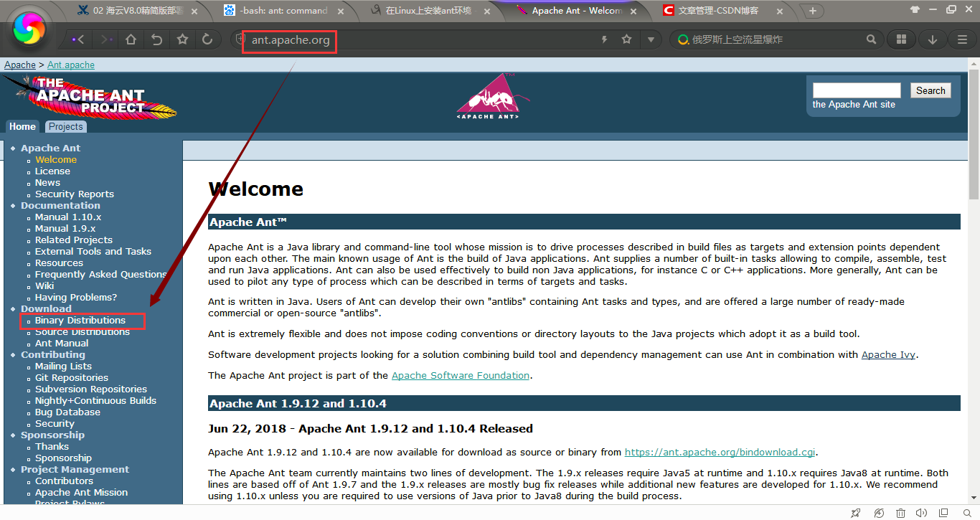Open the License sidebar link
980x520 pixels.
tap(52, 171)
